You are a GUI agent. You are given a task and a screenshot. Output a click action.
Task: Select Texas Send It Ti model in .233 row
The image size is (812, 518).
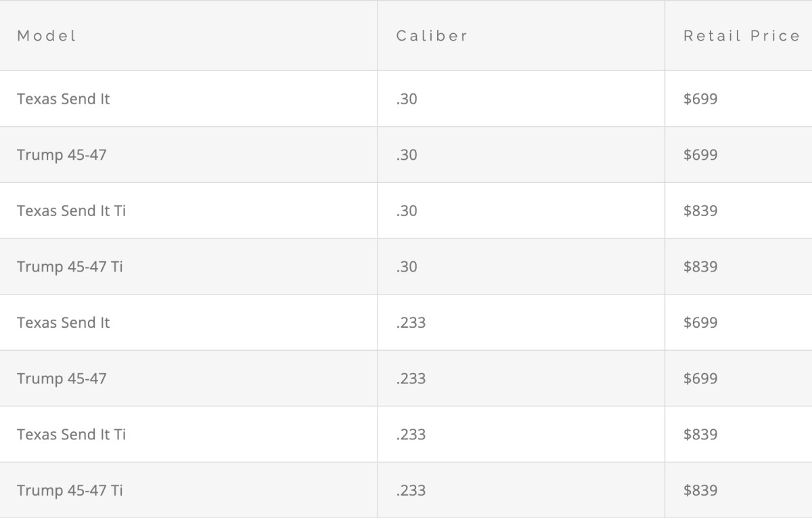71,434
